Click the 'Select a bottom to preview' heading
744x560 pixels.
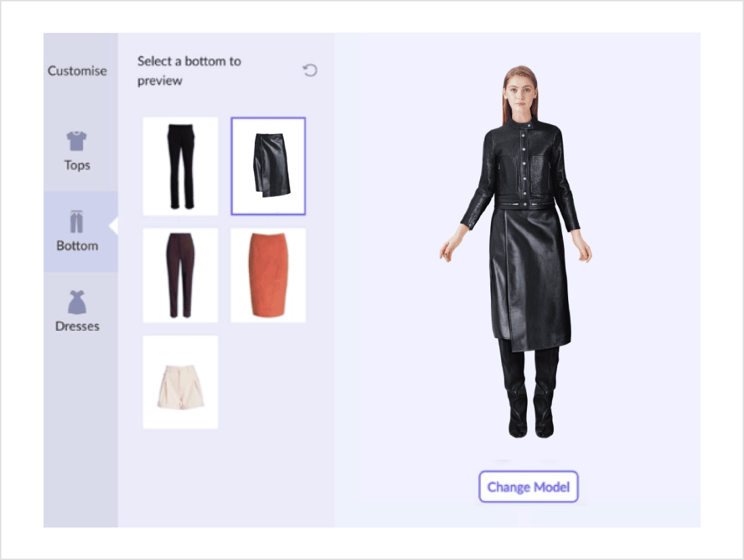pyautogui.click(x=189, y=71)
